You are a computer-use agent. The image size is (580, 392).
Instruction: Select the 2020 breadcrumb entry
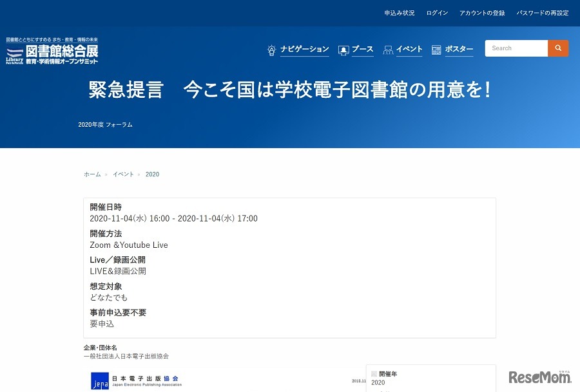pos(152,174)
